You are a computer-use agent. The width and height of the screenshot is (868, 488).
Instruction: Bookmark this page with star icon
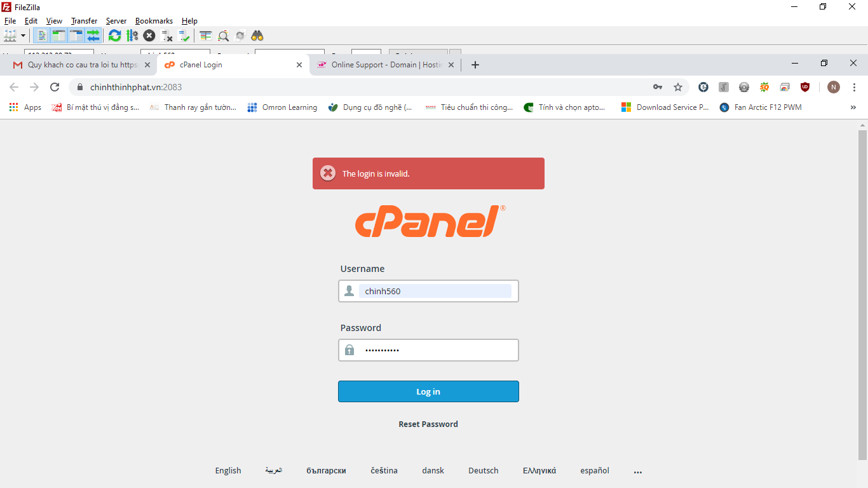pyautogui.click(x=678, y=87)
